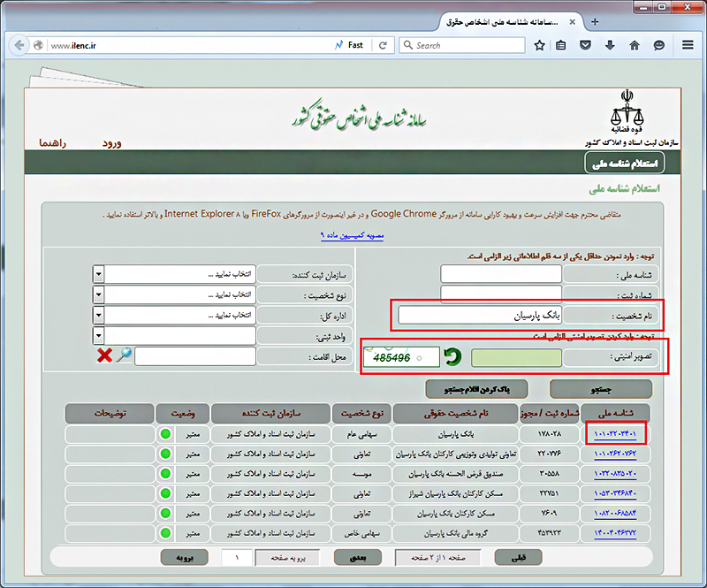Click the شناسه ملی input field
The width and height of the screenshot is (707, 588).
[501, 274]
